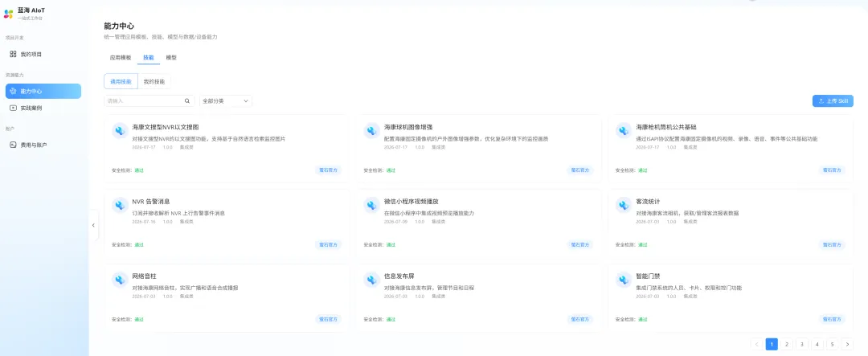The height and width of the screenshot is (356, 868).
Task: Go to page 3
Action: [x=802, y=345]
